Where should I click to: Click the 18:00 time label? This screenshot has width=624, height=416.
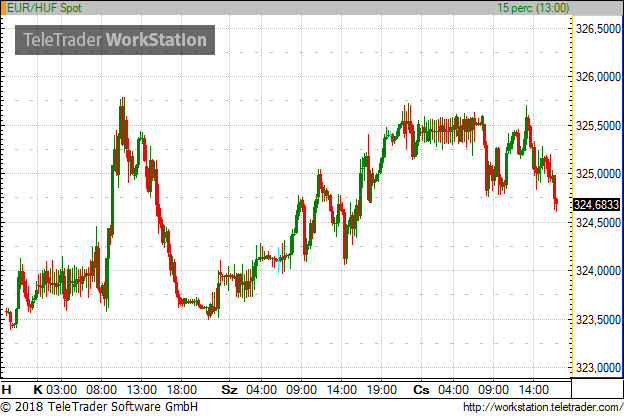pos(181,389)
